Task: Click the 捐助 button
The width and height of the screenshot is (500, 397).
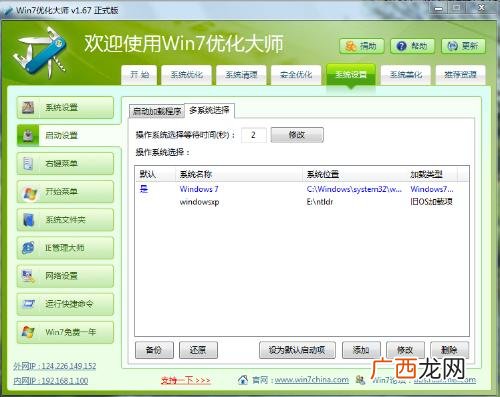Action: tap(362, 46)
